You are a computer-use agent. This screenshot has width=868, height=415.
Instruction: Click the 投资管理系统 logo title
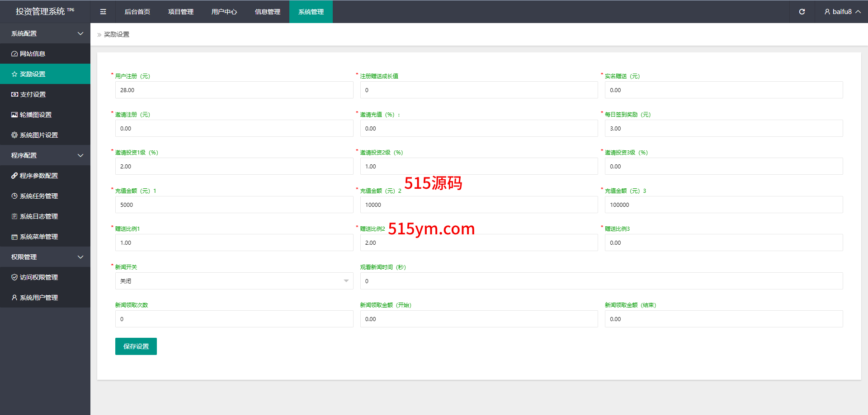45,11
